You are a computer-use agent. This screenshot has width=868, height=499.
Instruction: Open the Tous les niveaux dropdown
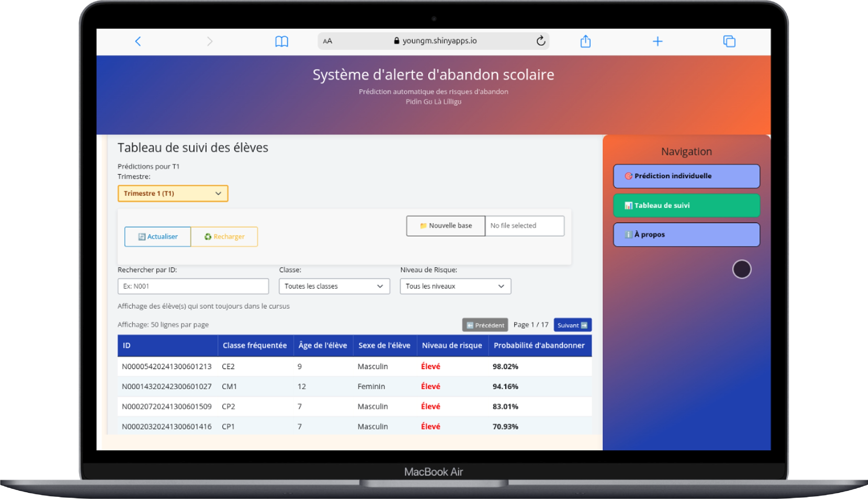[455, 286]
